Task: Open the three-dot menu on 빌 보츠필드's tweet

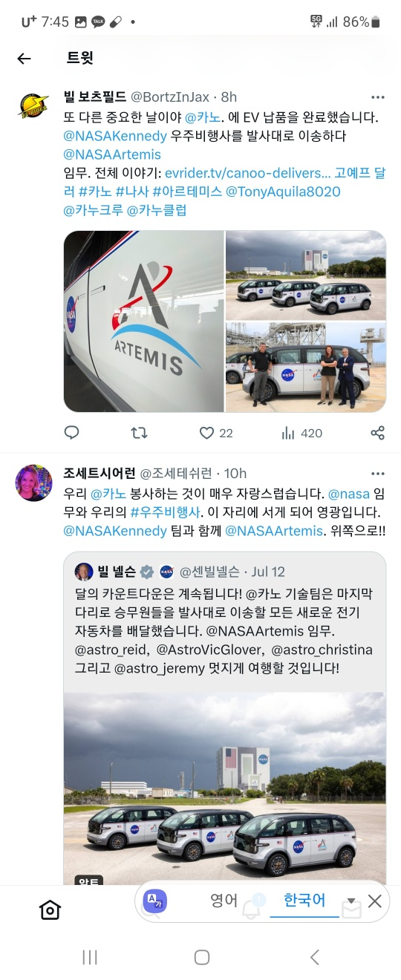Action: click(x=377, y=98)
